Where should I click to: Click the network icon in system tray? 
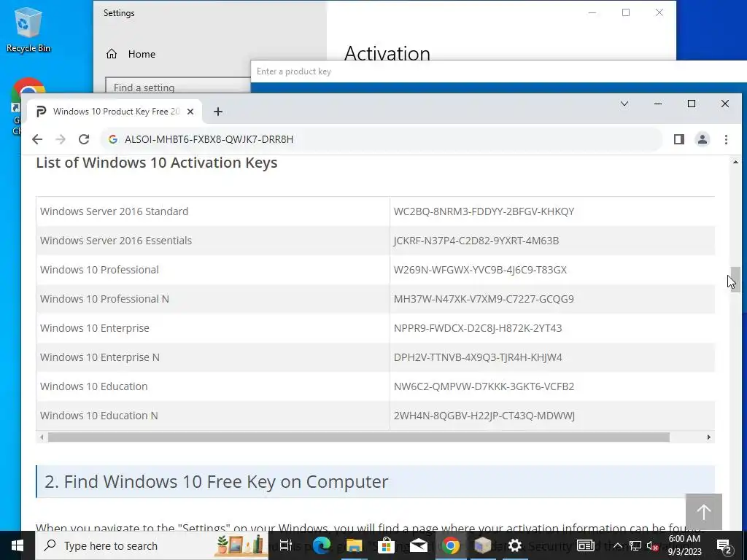coord(635,545)
